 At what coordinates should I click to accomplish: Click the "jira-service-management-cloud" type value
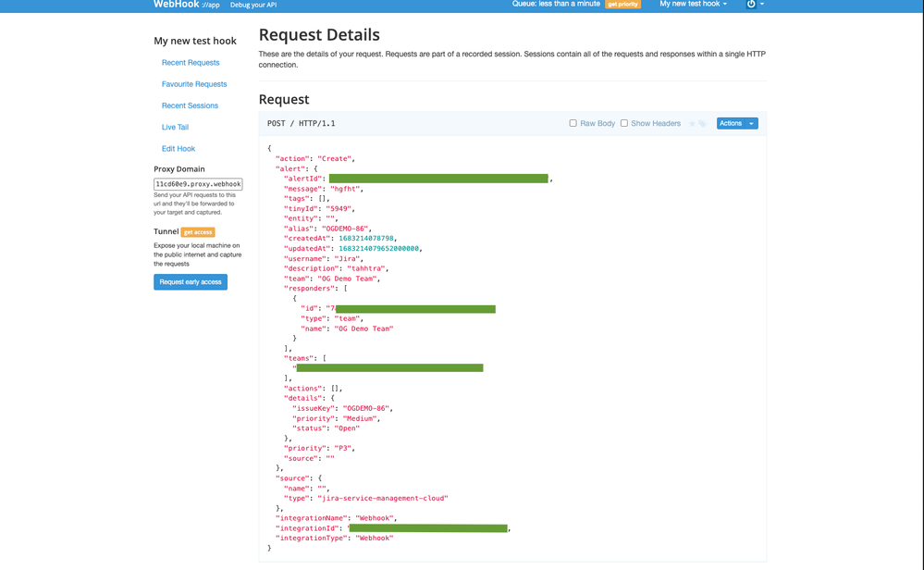point(382,499)
